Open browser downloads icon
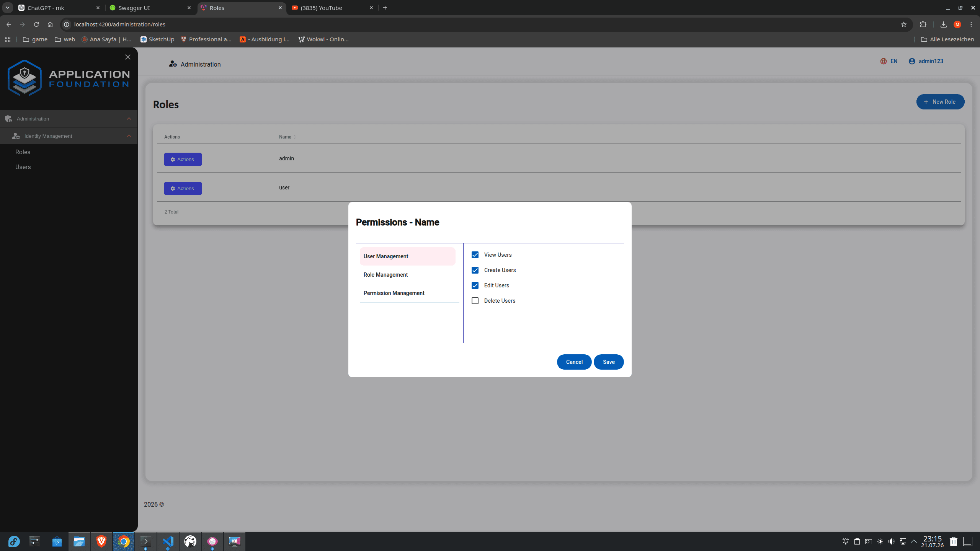980x551 pixels. click(x=944, y=24)
